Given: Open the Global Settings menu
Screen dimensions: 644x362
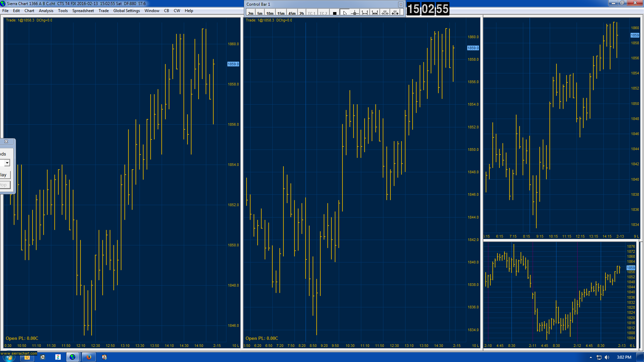Looking at the screenshot, I should (126, 11).
